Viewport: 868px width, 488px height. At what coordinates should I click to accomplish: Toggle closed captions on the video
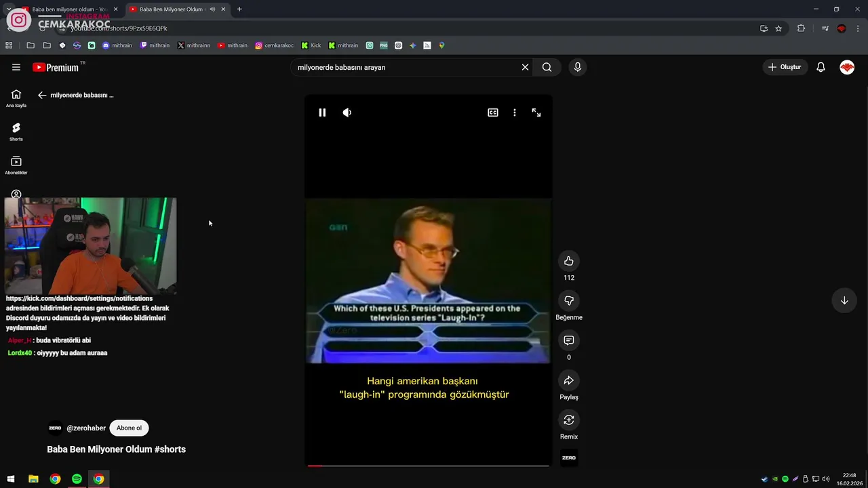[493, 113]
